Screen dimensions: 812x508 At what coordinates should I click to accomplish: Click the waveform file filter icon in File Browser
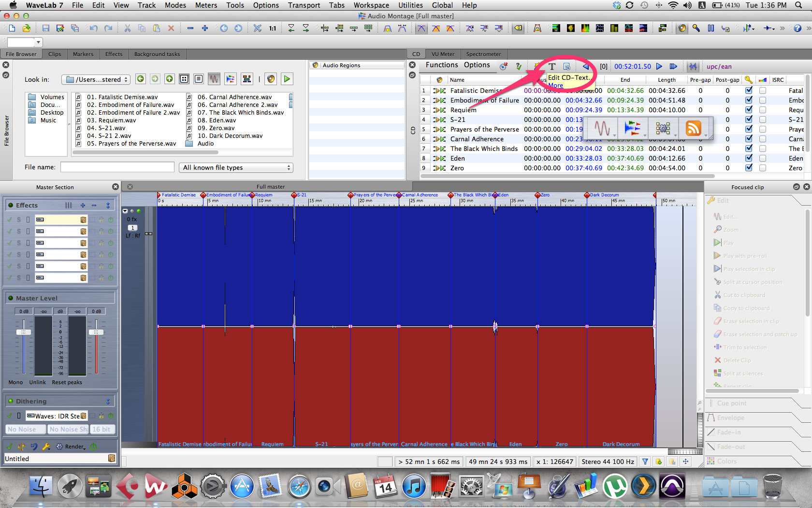[x=214, y=79]
